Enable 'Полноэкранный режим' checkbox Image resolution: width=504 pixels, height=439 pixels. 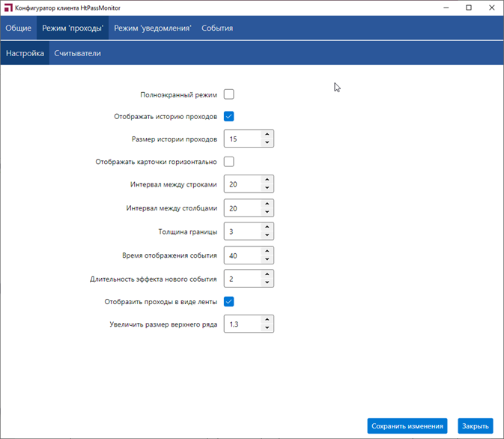pyautogui.click(x=229, y=94)
